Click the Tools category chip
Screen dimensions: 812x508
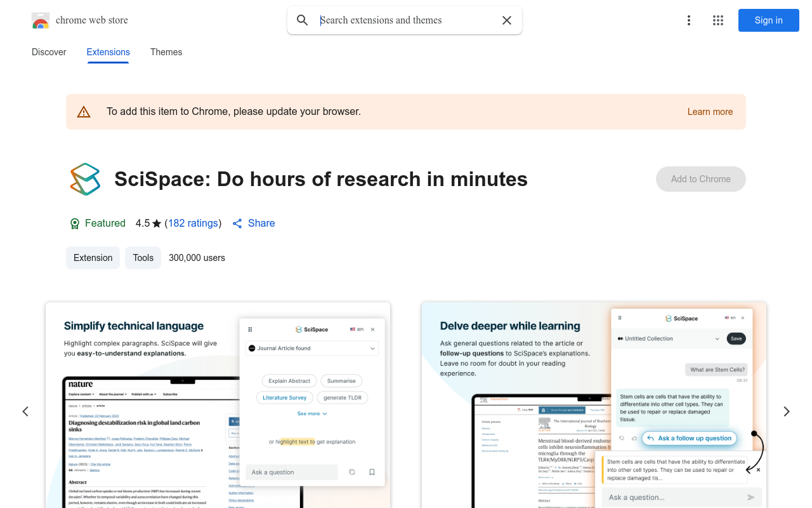coord(143,258)
